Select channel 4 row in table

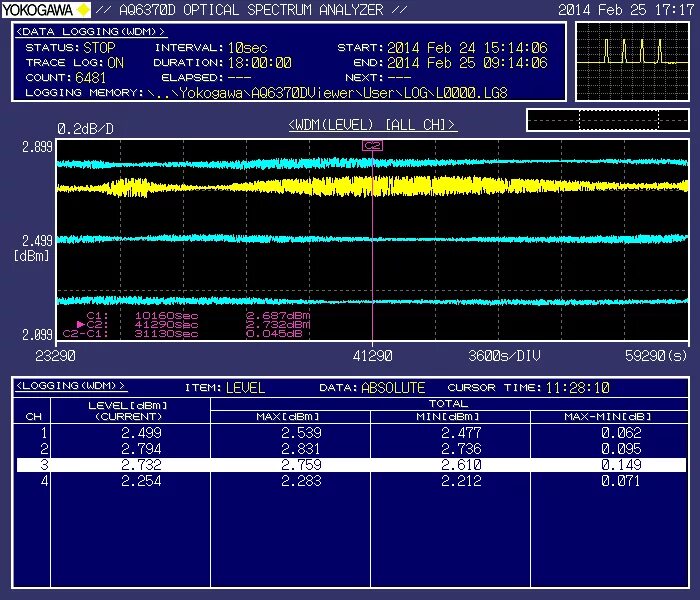click(351, 481)
